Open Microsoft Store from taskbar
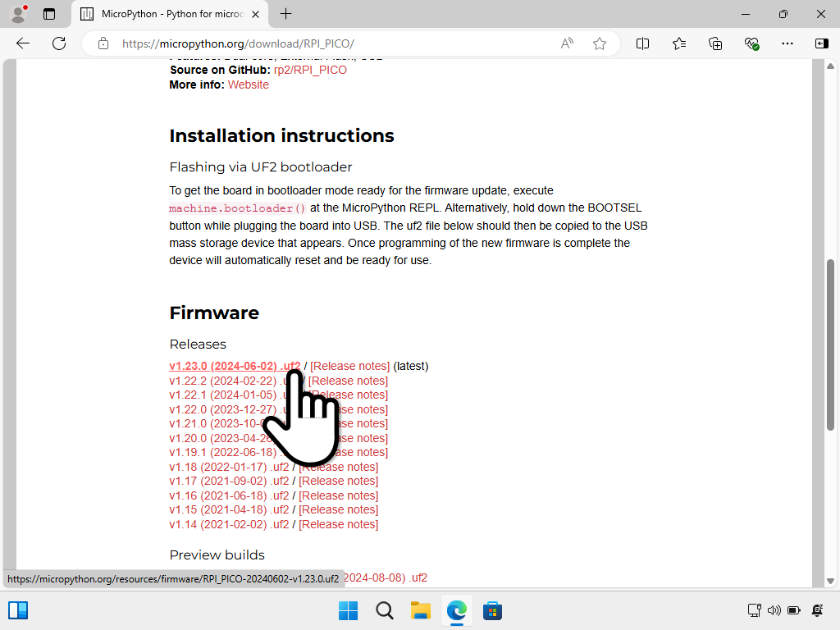 point(492,610)
